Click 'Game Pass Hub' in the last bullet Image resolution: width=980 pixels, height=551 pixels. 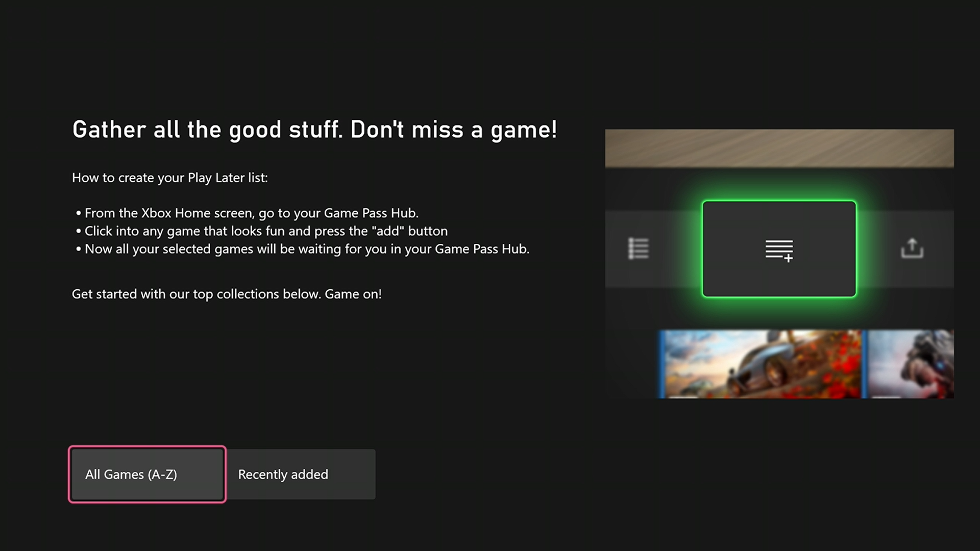click(481, 249)
